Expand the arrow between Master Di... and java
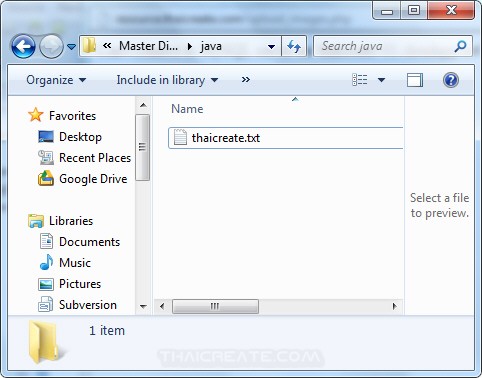 [190, 46]
